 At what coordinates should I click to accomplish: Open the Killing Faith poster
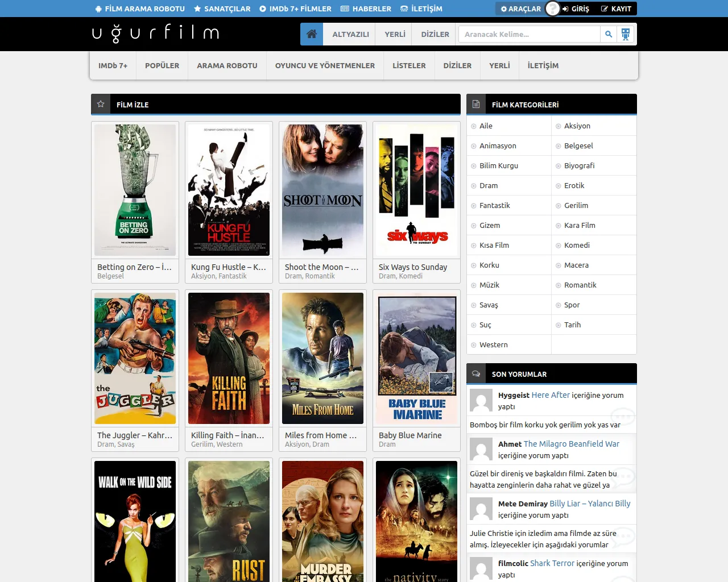(x=229, y=358)
